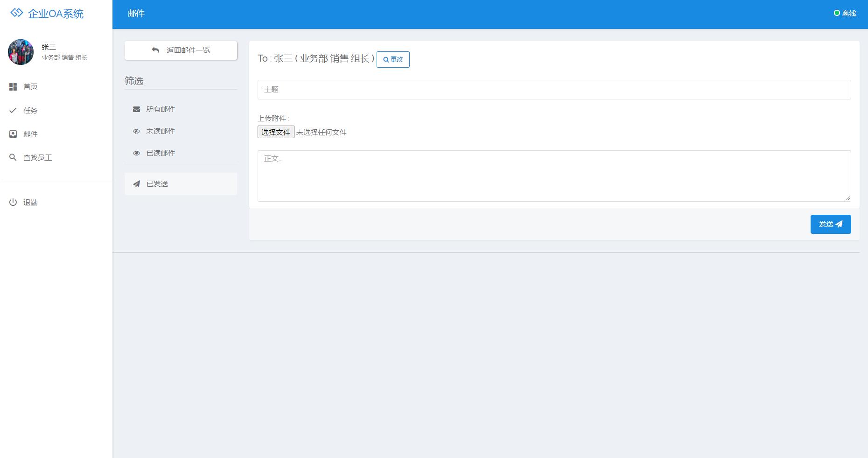Screen dimensions: 868x458
Task: Click the reply arrow icon beside 返回邮件一览
Action: tap(155, 50)
